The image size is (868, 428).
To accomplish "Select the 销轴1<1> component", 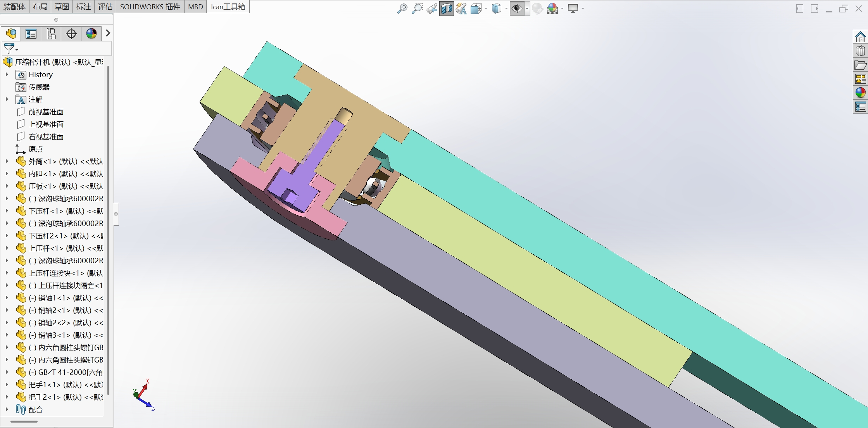I will pyautogui.click(x=60, y=298).
